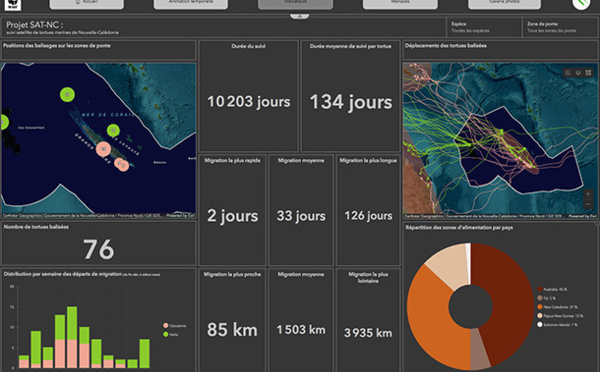This screenshot has height=372, width=600.
Task: Open the legend tool on movements map
Action: click(x=568, y=72)
